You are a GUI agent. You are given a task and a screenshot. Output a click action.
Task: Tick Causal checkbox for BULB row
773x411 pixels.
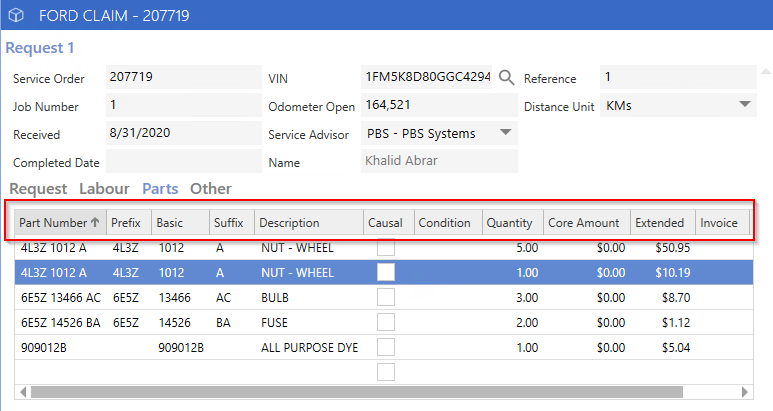pyautogui.click(x=386, y=297)
